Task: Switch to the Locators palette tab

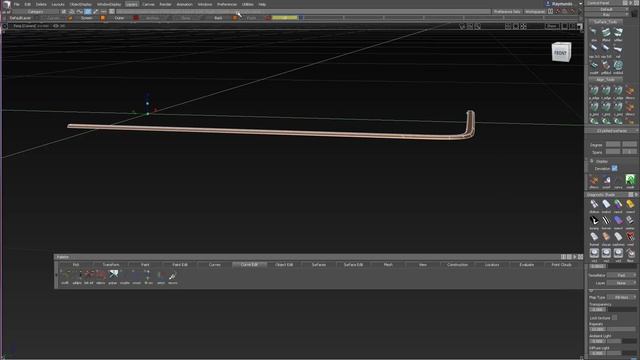Action: click(492, 264)
